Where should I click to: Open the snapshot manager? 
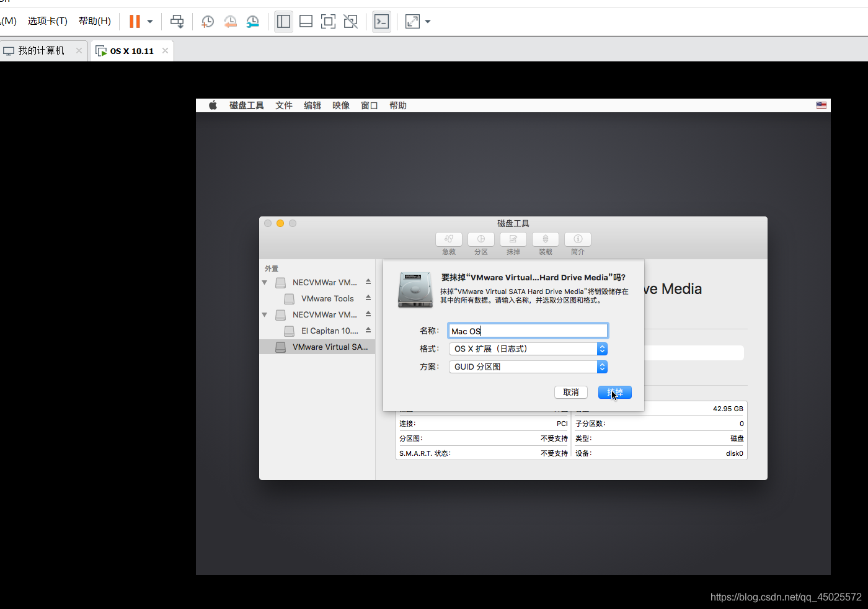(x=252, y=22)
